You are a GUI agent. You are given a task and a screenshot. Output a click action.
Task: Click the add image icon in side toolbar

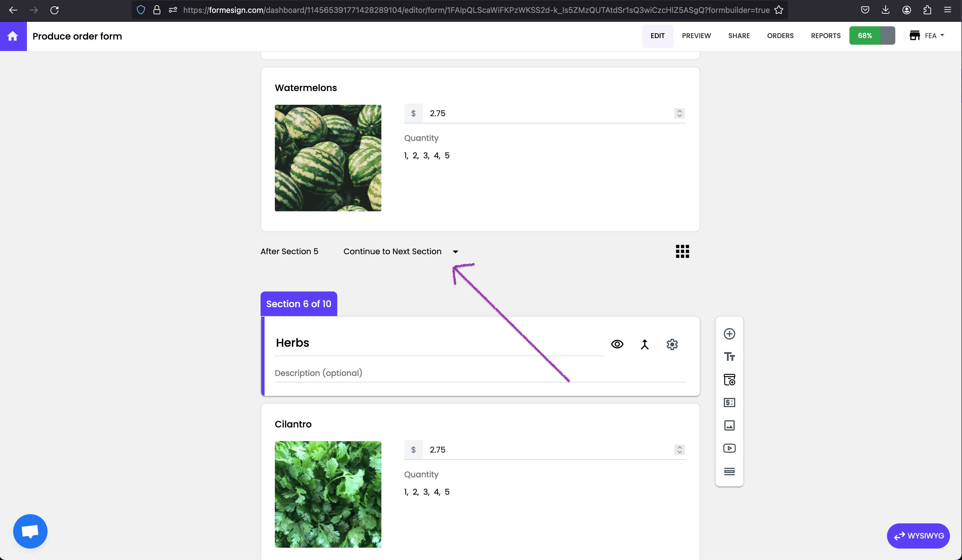pos(729,425)
